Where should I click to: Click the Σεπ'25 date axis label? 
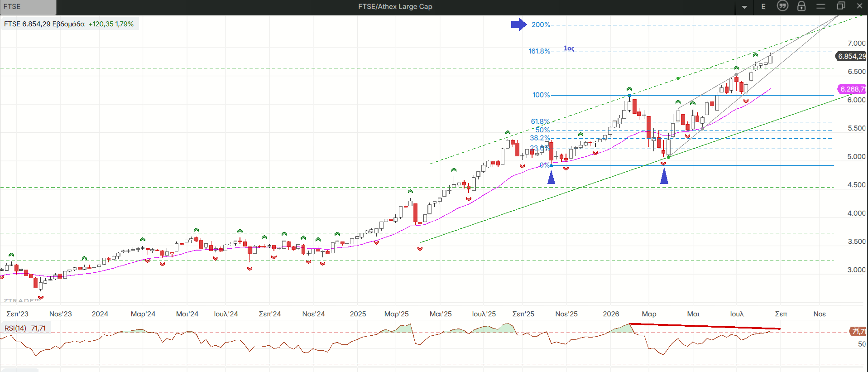[523, 314]
